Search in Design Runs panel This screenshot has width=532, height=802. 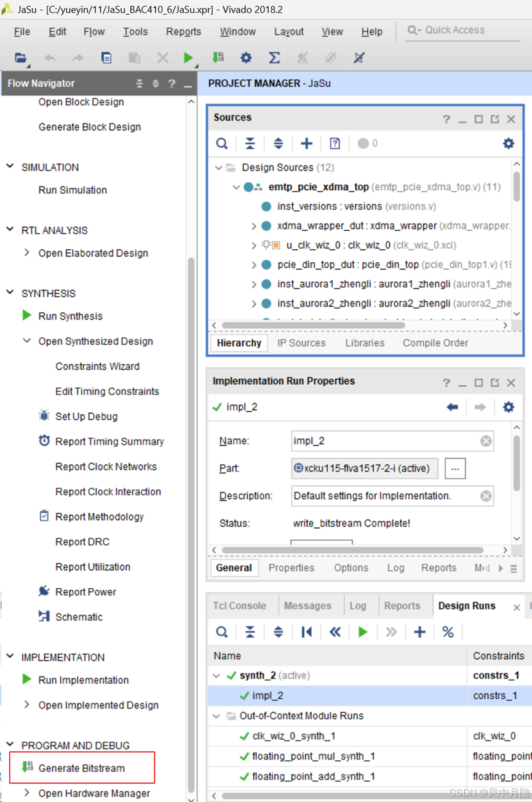click(222, 632)
